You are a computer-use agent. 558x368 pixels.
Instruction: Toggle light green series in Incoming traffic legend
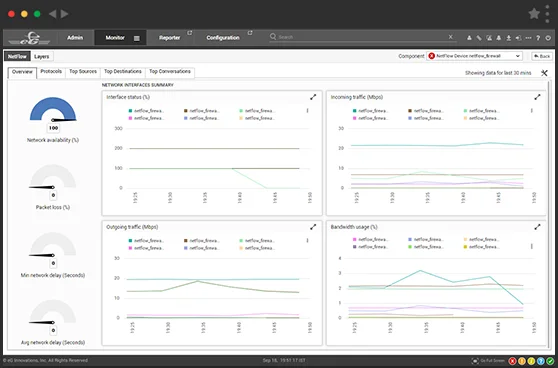(x=465, y=111)
